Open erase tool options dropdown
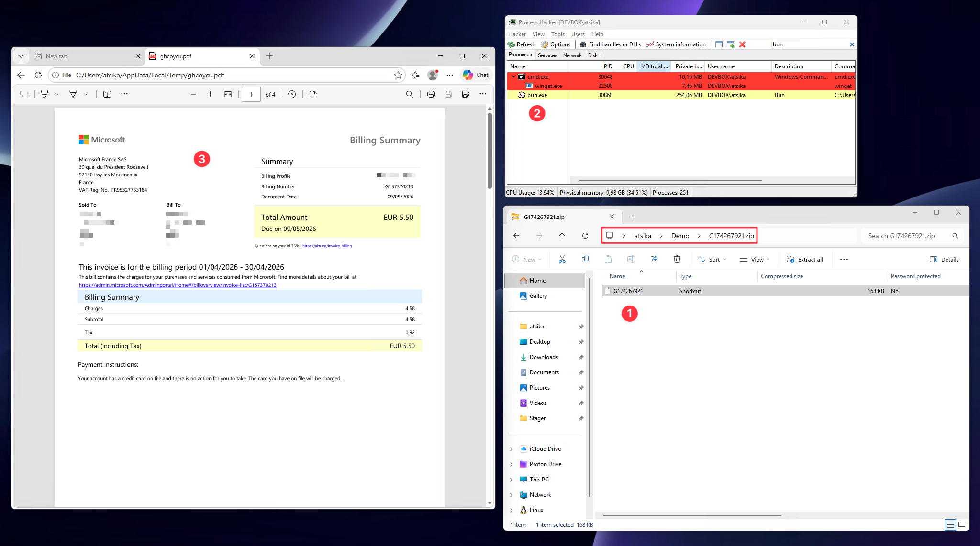This screenshot has height=546, width=980. [x=86, y=94]
